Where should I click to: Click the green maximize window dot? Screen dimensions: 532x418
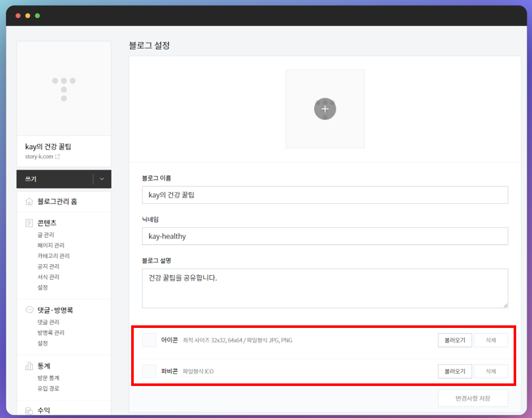(38, 16)
